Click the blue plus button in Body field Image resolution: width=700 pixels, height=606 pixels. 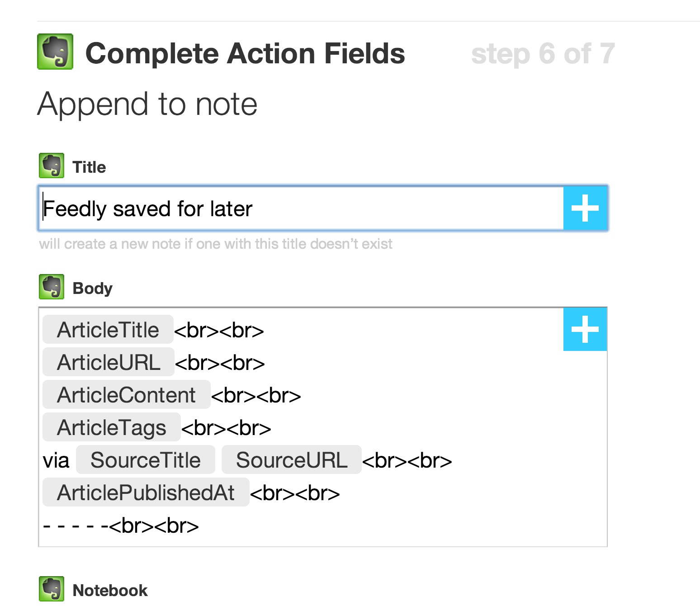585,329
